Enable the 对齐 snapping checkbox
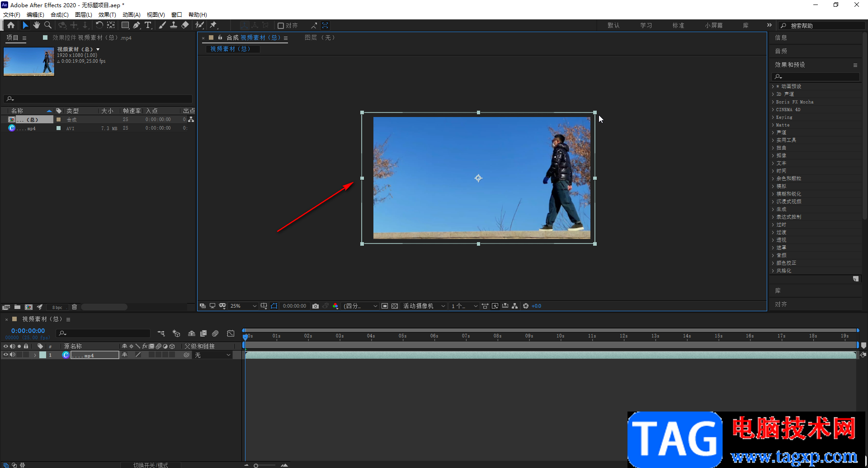The image size is (868, 468). tap(281, 26)
